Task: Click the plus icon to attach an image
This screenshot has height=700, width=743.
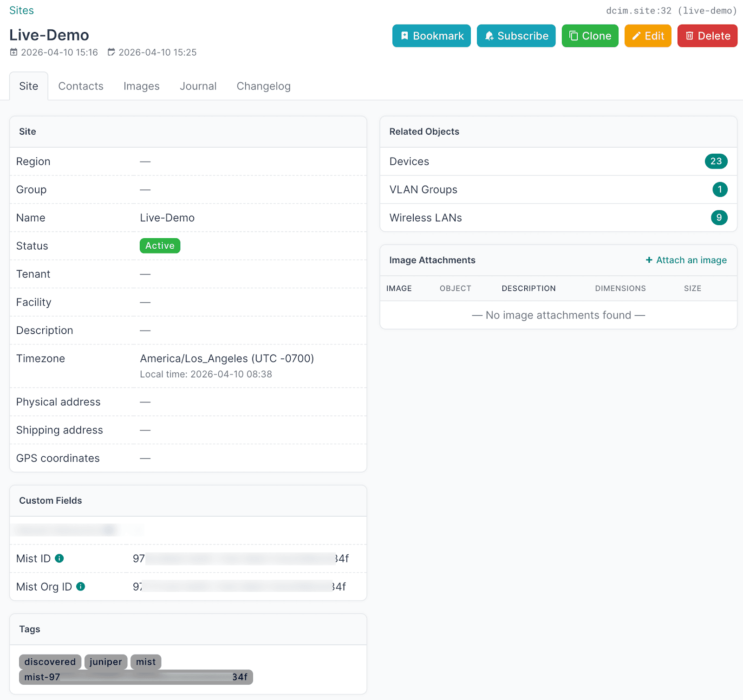Action: [649, 260]
